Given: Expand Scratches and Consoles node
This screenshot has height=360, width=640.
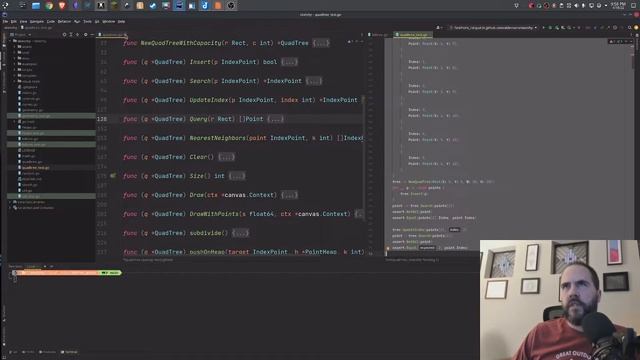Looking at the screenshot, I should pos(10,208).
